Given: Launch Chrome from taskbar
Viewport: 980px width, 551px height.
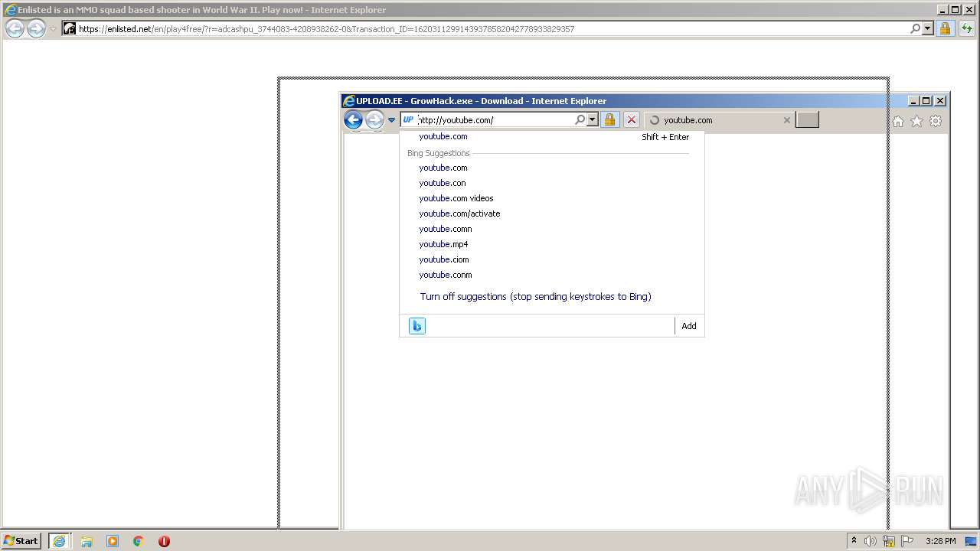Looking at the screenshot, I should pyautogui.click(x=139, y=541).
